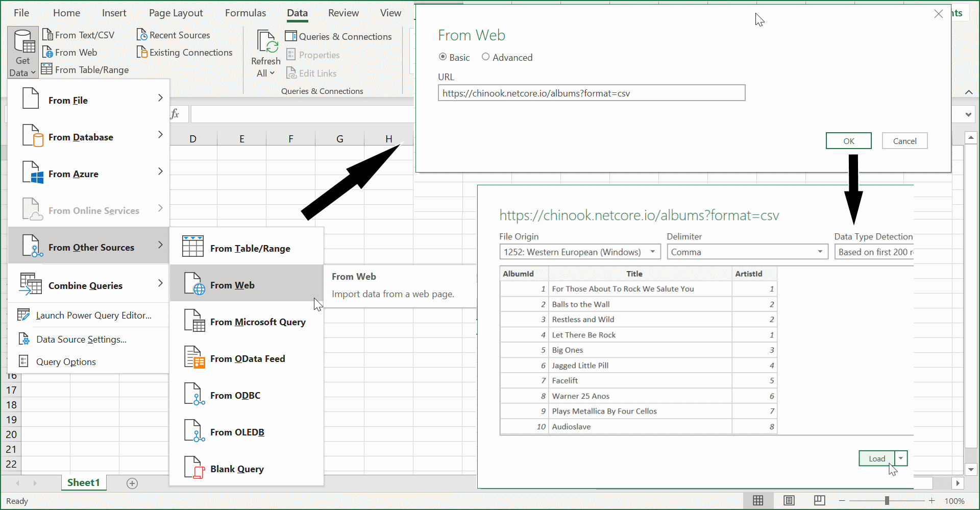Expand the Refresh All dropdown arrow
Image resolution: width=980 pixels, height=510 pixels.
point(272,73)
